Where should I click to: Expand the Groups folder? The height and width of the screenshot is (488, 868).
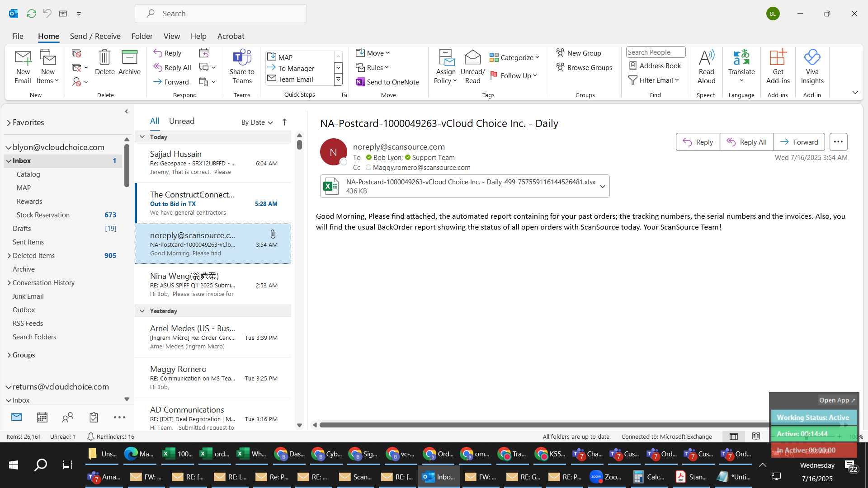9,355
